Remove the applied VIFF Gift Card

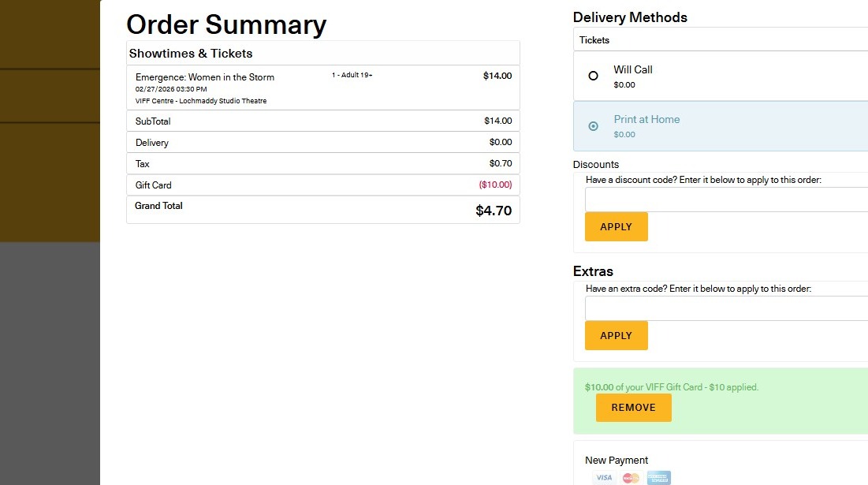[633, 408]
